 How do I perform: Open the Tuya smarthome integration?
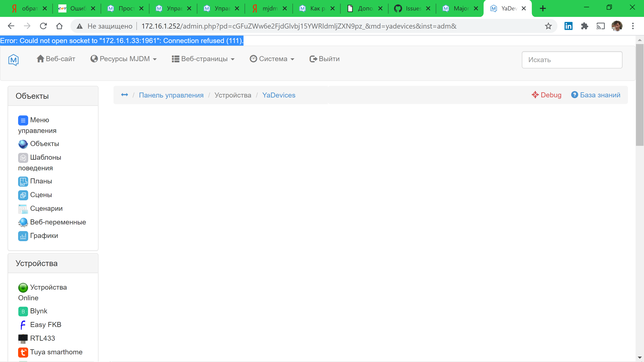pyautogui.click(x=56, y=352)
